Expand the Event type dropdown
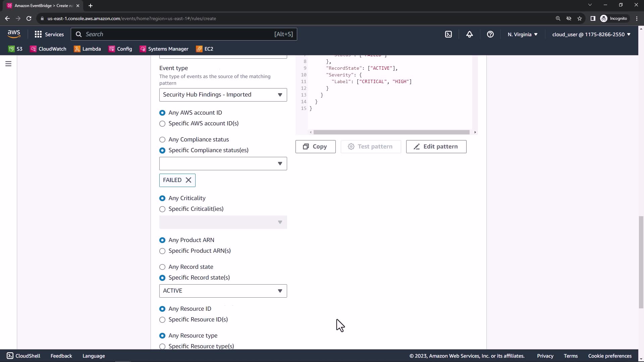The height and width of the screenshot is (362, 644). pos(223,95)
